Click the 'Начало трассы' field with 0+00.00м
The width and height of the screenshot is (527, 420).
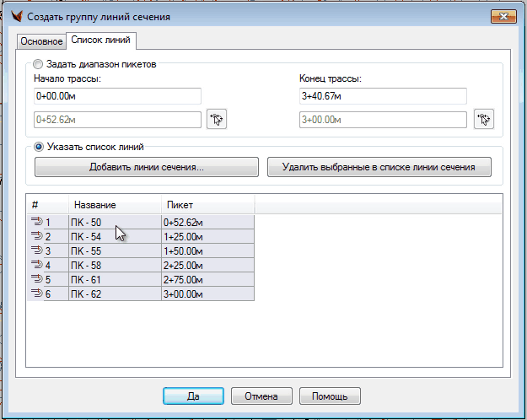pos(117,96)
